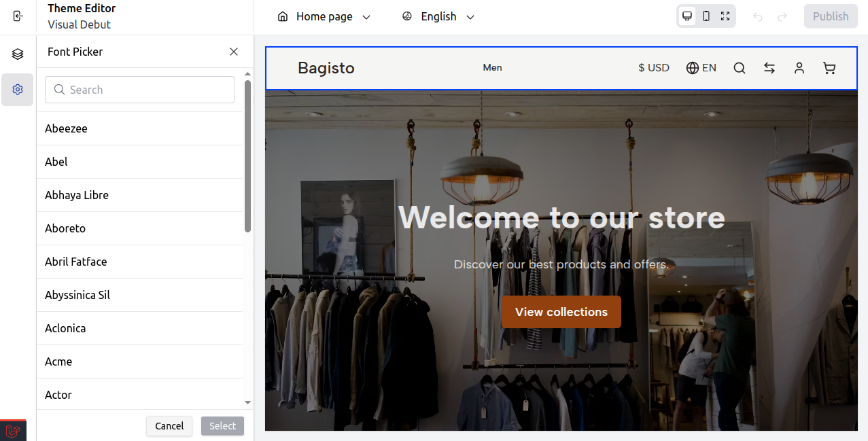Click the Visual Debut theme name
This screenshot has height=441, width=868.
tap(79, 24)
